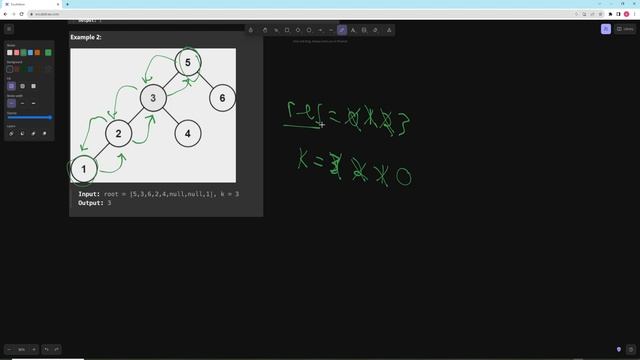Select the Line drawing tool
Viewport: 640px width, 360px height.
click(x=331, y=30)
